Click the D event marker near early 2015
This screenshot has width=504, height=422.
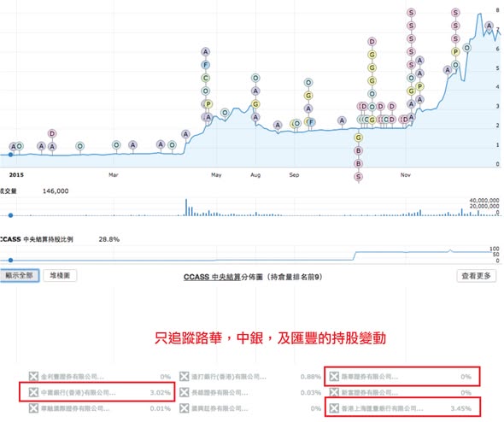click(52, 133)
